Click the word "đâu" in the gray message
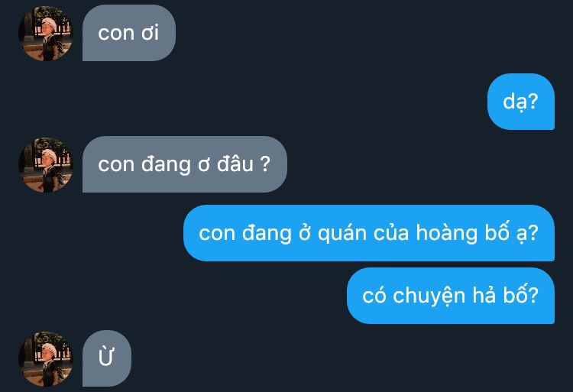The width and height of the screenshot is (573, 392). click(x=235, y=164)
